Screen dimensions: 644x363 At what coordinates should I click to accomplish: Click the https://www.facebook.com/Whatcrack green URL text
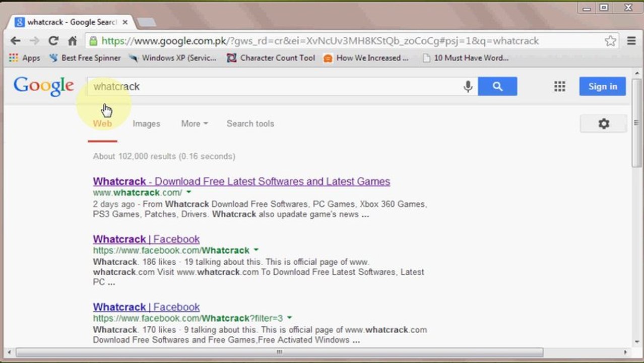[171, 251]
